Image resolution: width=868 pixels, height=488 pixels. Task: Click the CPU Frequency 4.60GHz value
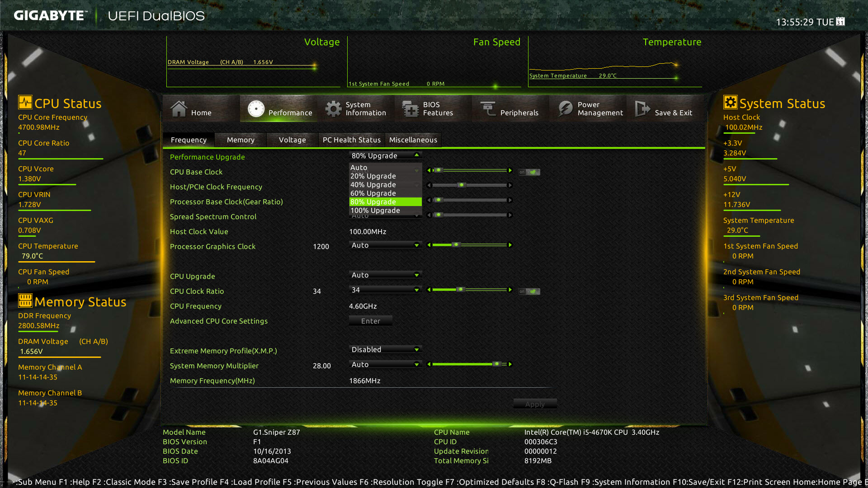[363, 306]
